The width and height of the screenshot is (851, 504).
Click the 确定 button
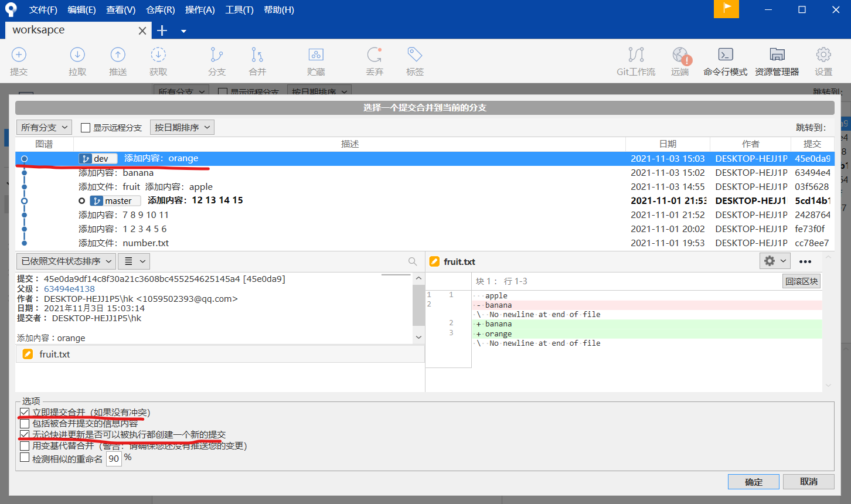(x=754, y=482)
